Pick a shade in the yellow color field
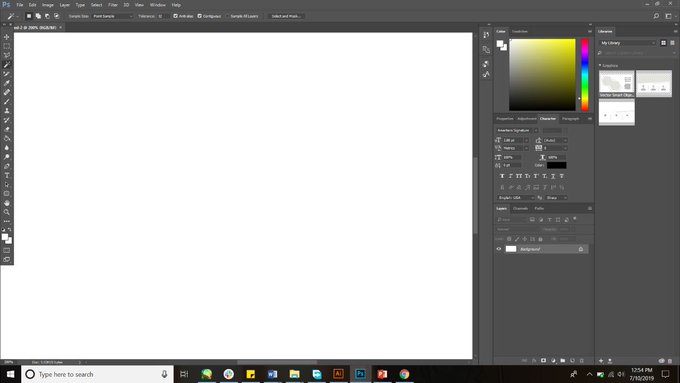The width and height of the screenshot is (680, 383). pos(542,75)
